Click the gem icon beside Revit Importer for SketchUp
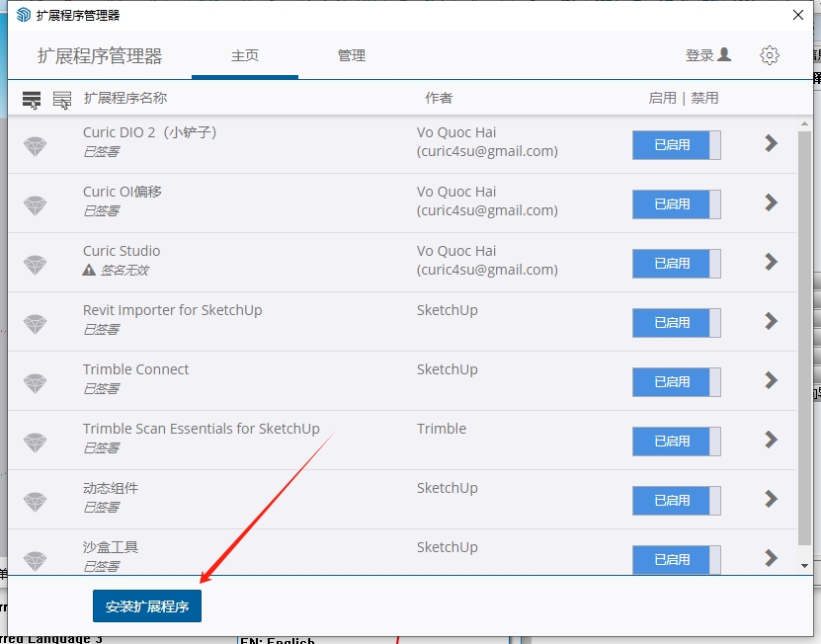This screenshot has width=821, height=644. (36, 324)
